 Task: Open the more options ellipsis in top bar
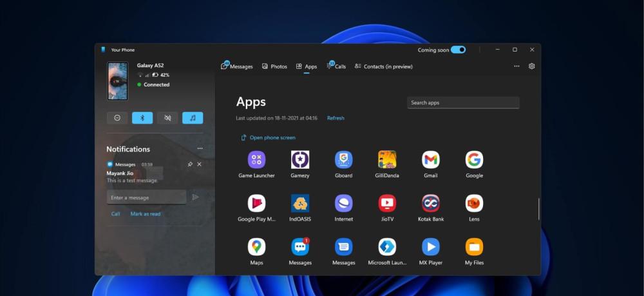516,66
